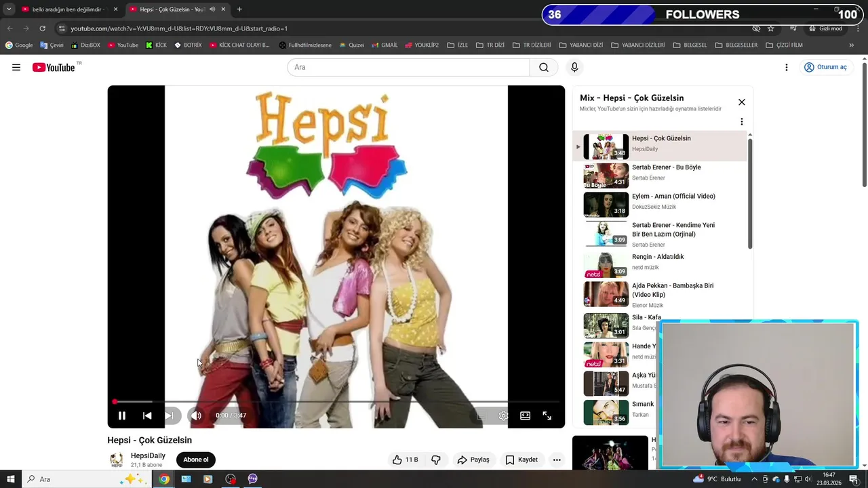Image resolution: width=868 pixels, height=488 pixels.
Task: Open DiziBOX bookmark
Action: tap(85, 45)
